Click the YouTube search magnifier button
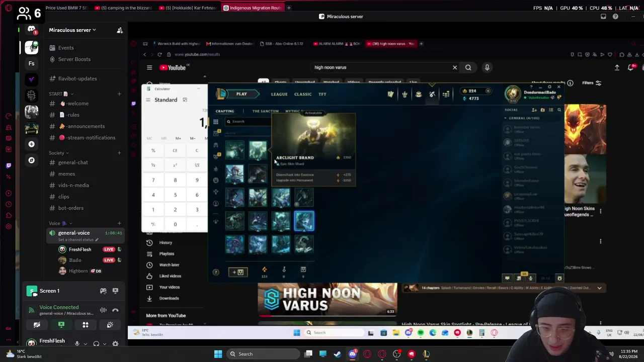The height and width of the screenshot is (362, 644). coord(468,67)
